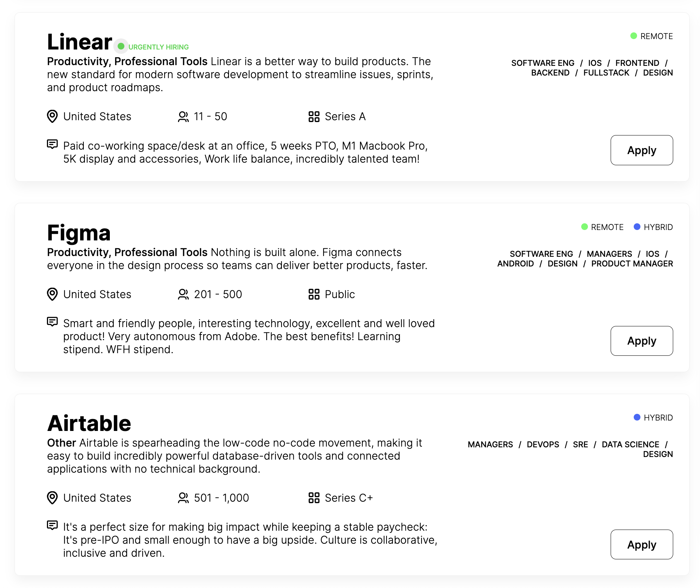Apply to the Linear job listing
This screenshot has width=700, height=588.
pos(642,150)
